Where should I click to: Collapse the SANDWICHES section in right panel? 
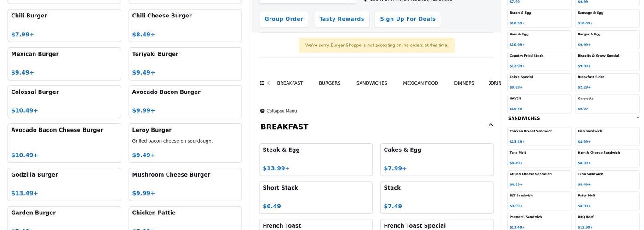point(638,118)
